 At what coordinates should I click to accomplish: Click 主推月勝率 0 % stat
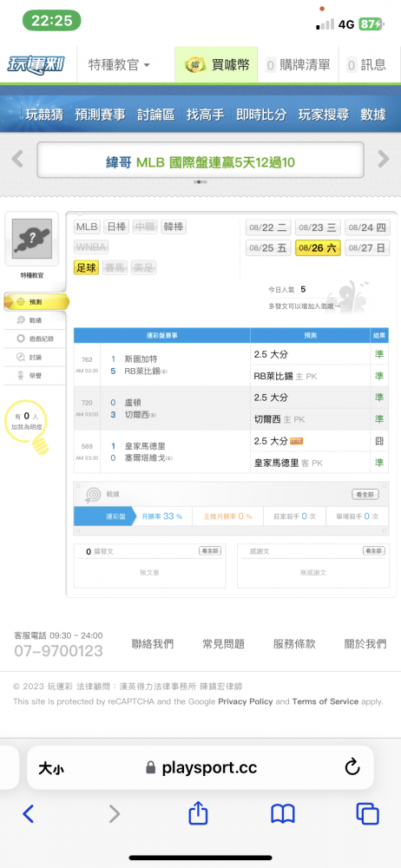tap(227, 516)
